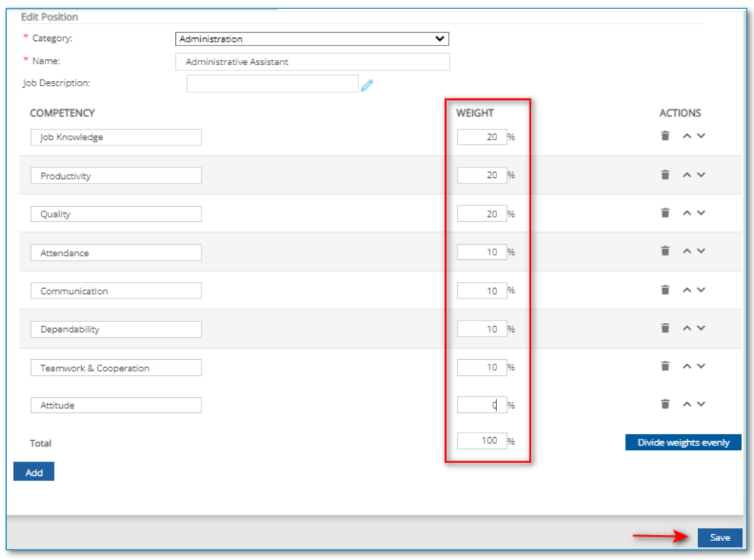Move Communication competency down
Image resolution: width=754 pixels, height=560 pixels.
coord(701,289)
